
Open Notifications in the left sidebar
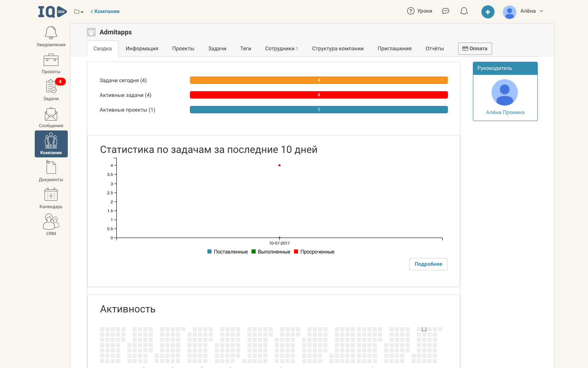(x=51, y=36)
